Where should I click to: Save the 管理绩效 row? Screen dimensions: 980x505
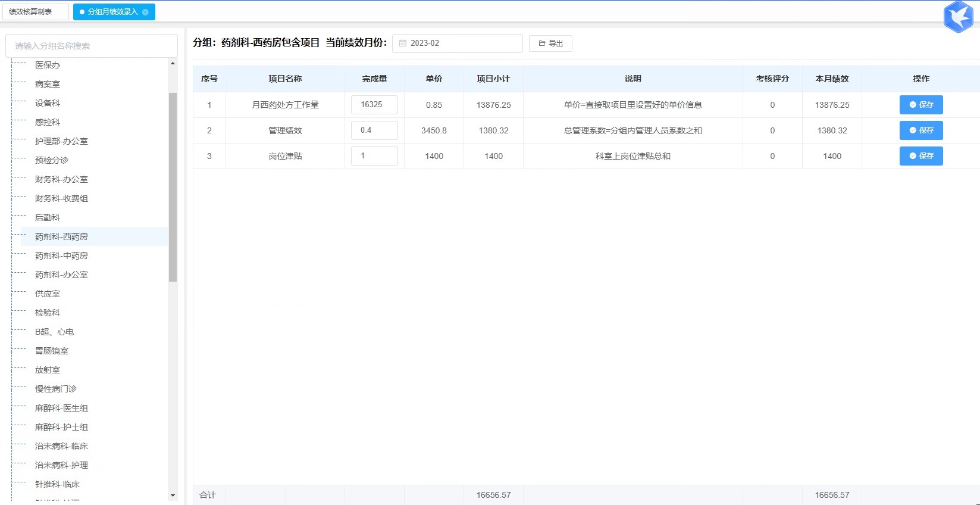tap(921, 130)
